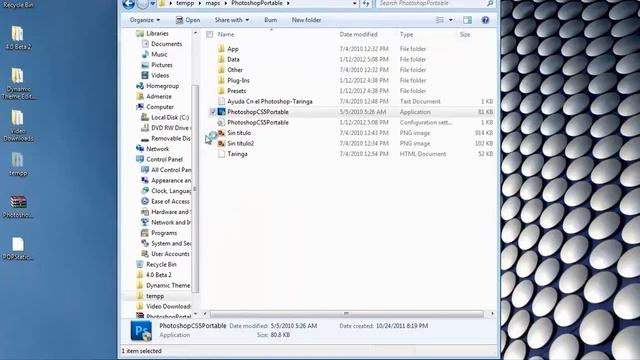Open User Accounts in navigation pane
Image resolution: width=640 pixels, height=360 pixels.
pyautogui.click(x=170, y=254)
